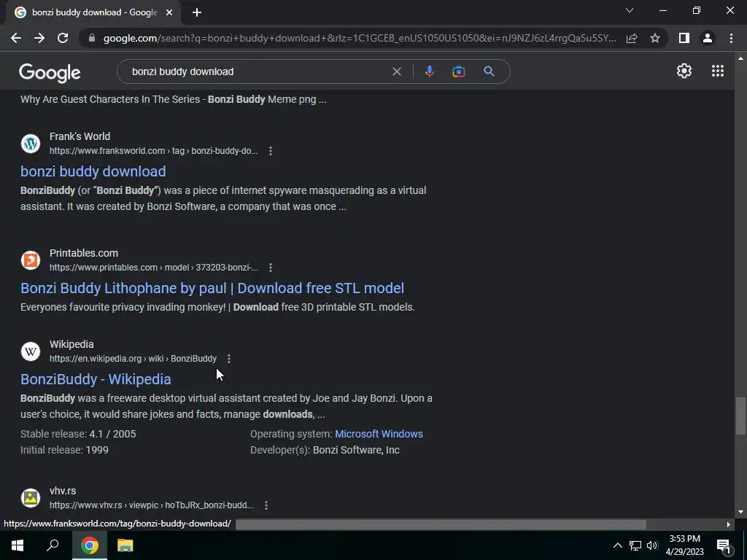Open the tab search dropdown arrow

630,10
